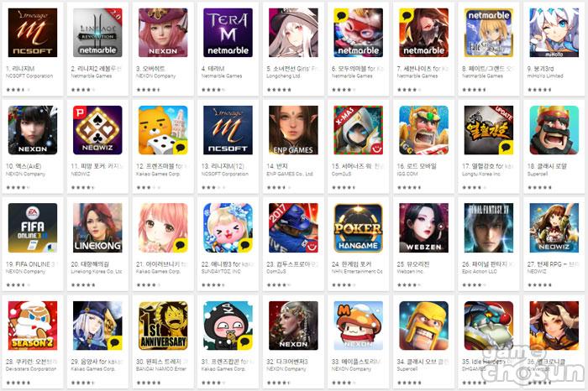This screenshot has width=588, height=391.
Task: Select the FIFA Online 3 app icon
Action: point(33,227)
